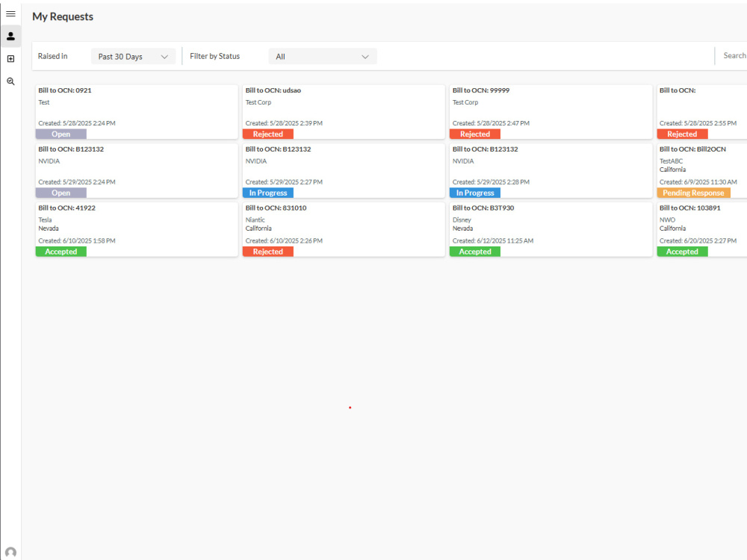Screen dimensions: 747x560
Task: Select Bill to OCN: 831010 title
Action: click(x=276, y=208)
